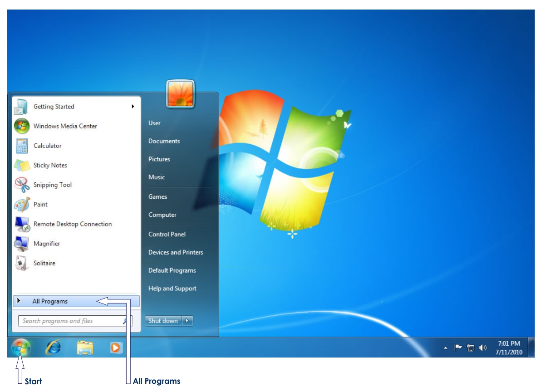Expand Getting Started submenu arrow

[x=133, y=107]
